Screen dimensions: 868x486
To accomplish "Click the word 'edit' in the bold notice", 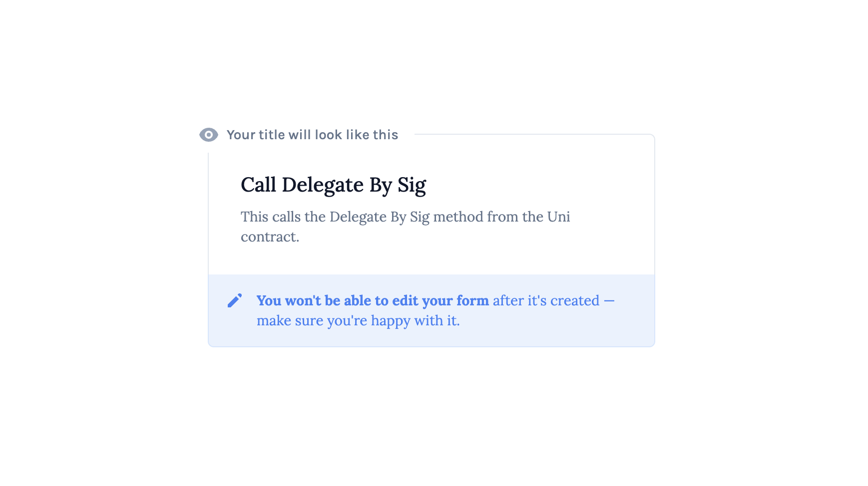I will (x=405, y=300).
